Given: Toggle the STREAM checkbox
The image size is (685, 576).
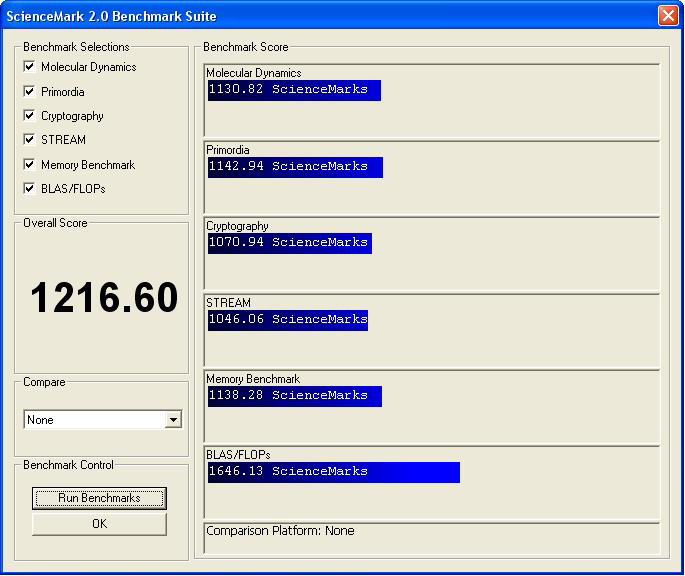Looking at the screenshot, I should tap(29, 139).
